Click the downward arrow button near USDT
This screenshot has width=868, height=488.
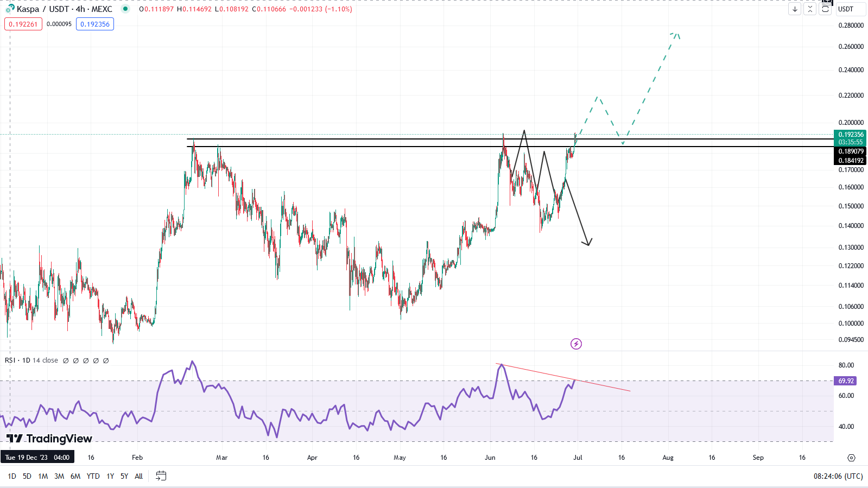795,9
